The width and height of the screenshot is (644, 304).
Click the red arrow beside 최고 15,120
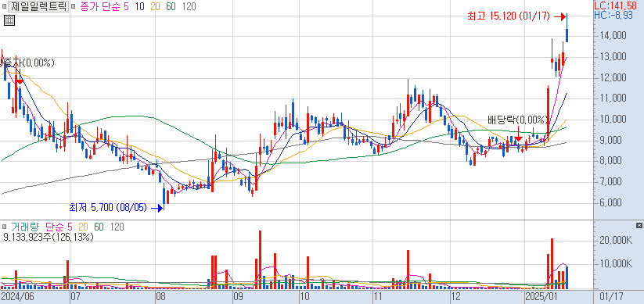[x=559, y=16]
